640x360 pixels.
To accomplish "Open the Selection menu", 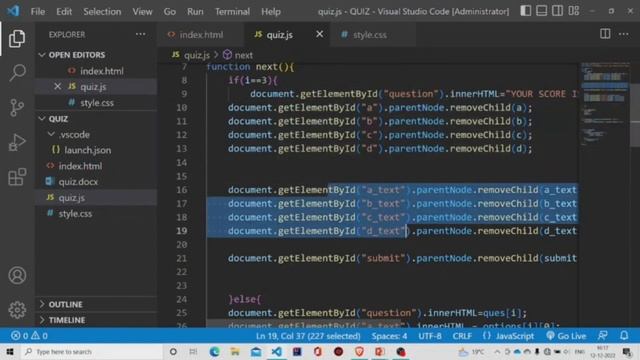I will click(x=102, y=11).
